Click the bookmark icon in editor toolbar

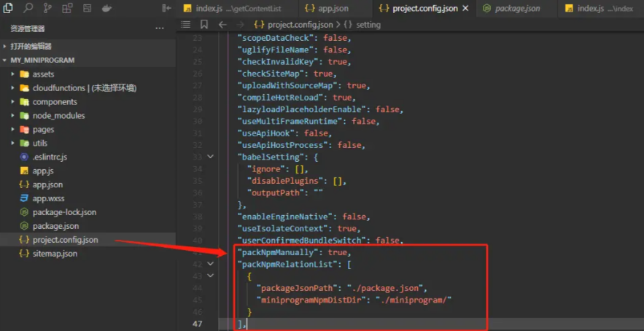click(203, 24)
